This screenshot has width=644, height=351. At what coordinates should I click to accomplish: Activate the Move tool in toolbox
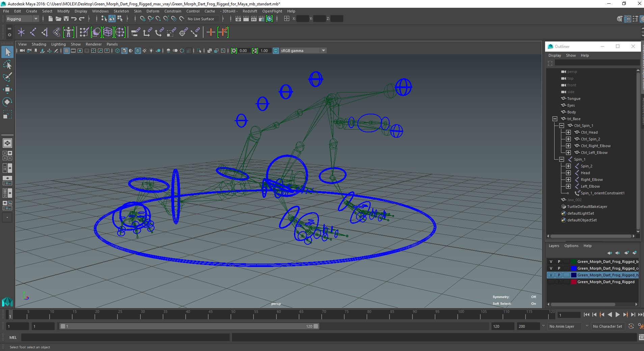7,89
